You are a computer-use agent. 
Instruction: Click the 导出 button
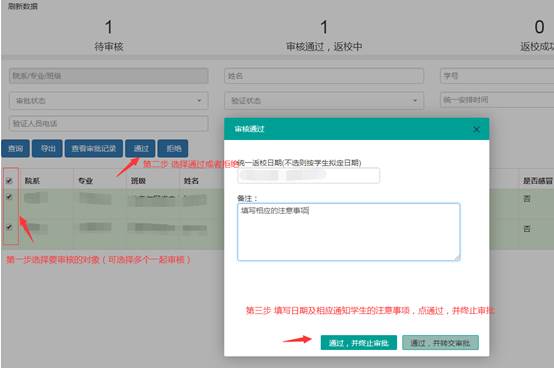[x=47, y=148]
